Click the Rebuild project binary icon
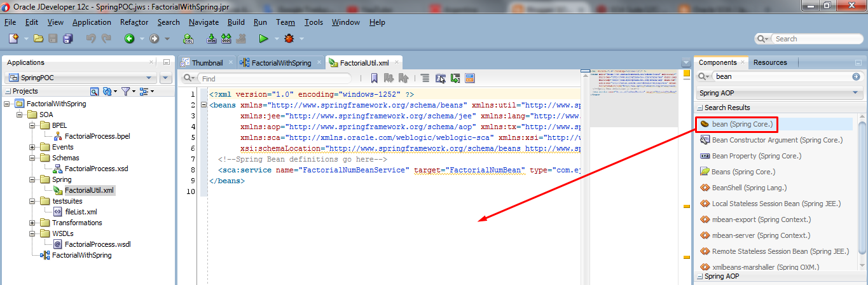The image size is (868, 285). click(226, 39)
